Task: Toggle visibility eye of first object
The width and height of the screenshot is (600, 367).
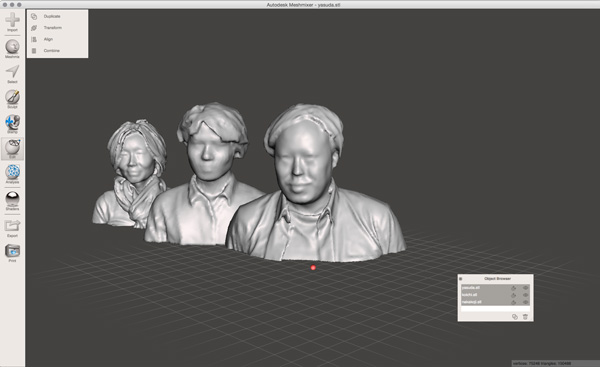Action: [525, 288]
